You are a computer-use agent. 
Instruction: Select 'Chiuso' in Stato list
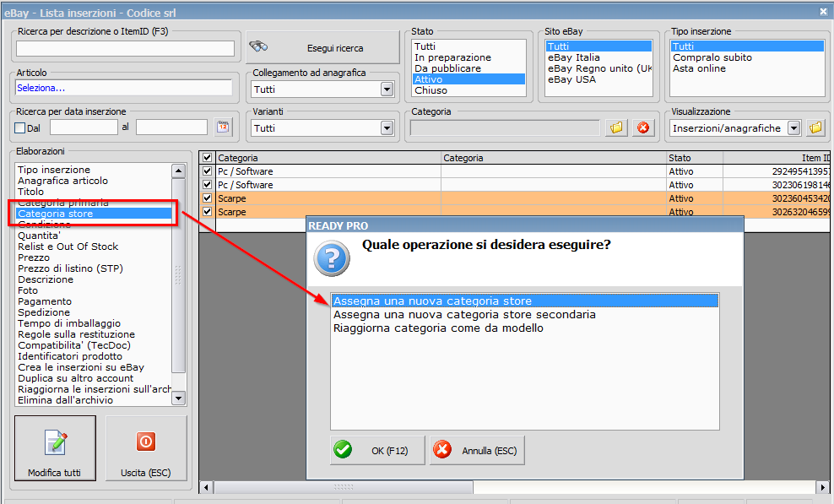[468, 90]
